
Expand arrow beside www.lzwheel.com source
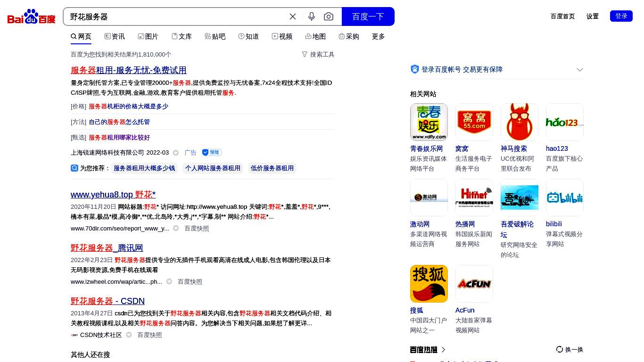[x=169, y=282]
